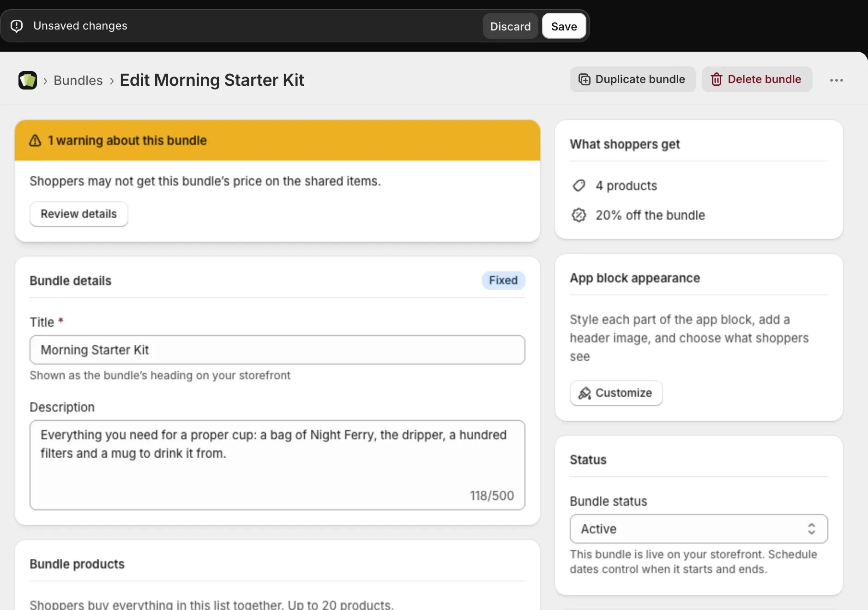The height and width of the screenshot is (610, 868).
Task: Click the '4 products' summary text
Action: click(626, 185)
